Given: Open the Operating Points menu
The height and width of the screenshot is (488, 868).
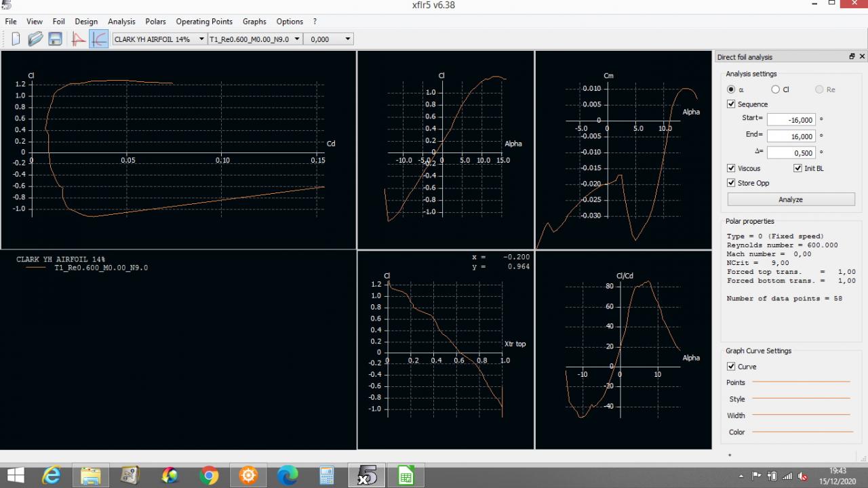Looking at the screenshot, I should [x=204, y=22].
